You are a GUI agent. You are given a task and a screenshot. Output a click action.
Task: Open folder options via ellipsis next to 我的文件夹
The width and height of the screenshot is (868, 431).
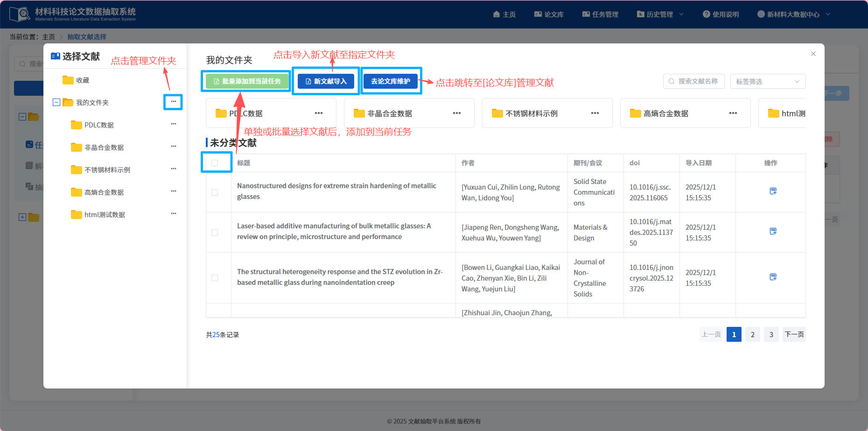click(173, 102)
